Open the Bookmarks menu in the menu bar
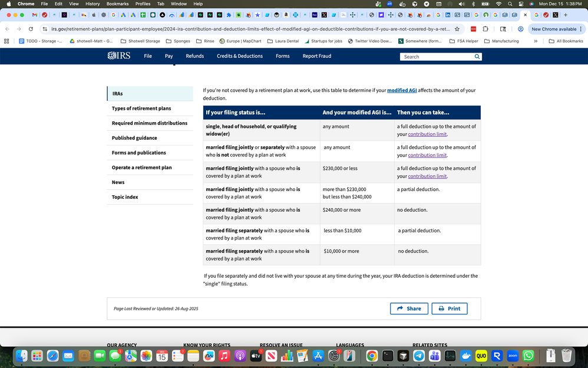The width and height of the screenshot is (588, 368). [117, 4]
